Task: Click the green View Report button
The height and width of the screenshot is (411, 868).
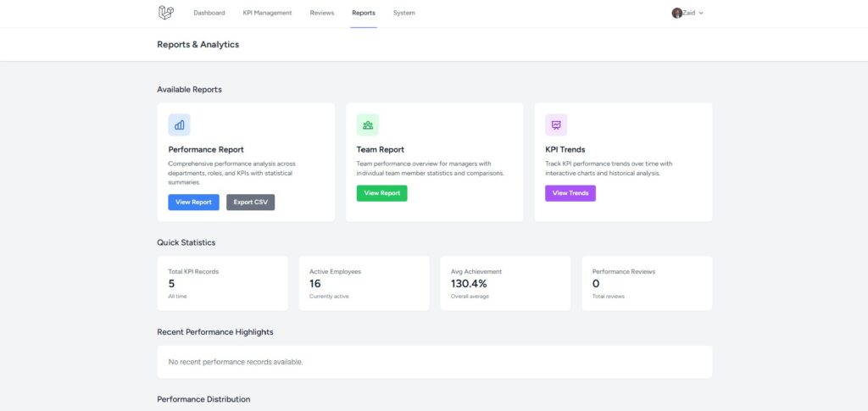Action: coord(381,193)
